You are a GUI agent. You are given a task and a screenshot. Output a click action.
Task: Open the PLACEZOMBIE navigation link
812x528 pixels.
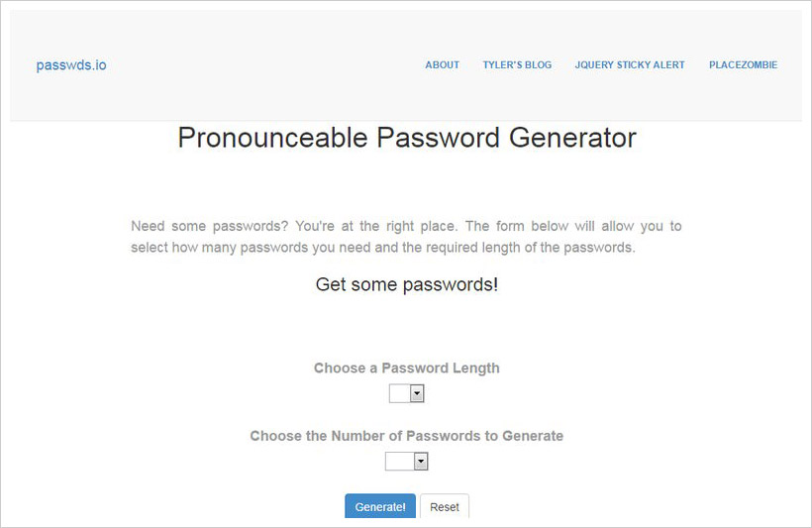[743, 64]
